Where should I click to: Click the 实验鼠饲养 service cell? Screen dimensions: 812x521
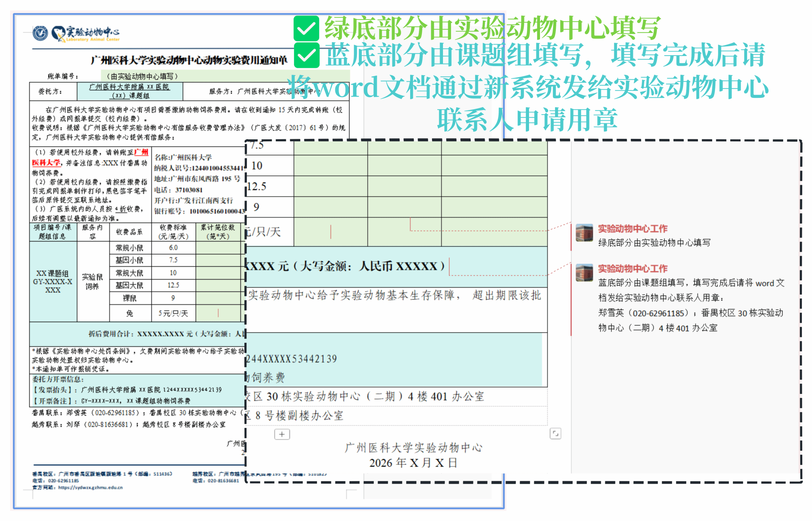(93, 282)
